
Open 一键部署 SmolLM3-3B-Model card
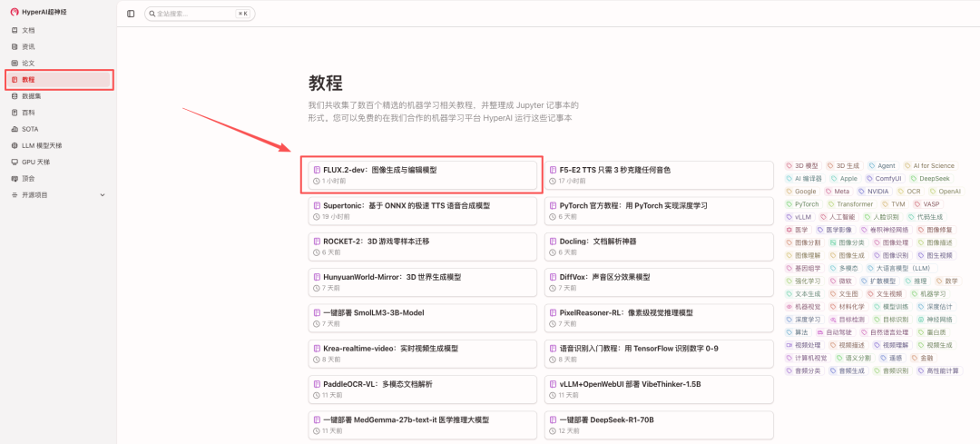[x=423, y=318]
